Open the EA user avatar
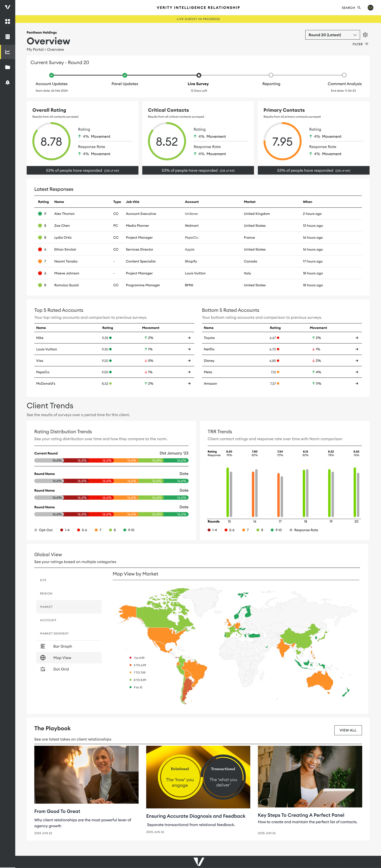Viewport: 381px width, 868px height. click(370, 7)
